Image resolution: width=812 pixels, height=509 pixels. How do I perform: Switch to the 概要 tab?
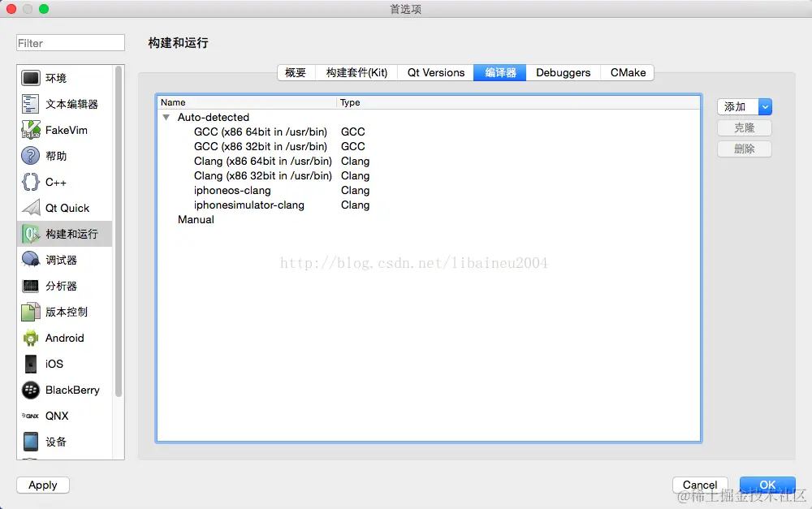click(x=296, y=72)
